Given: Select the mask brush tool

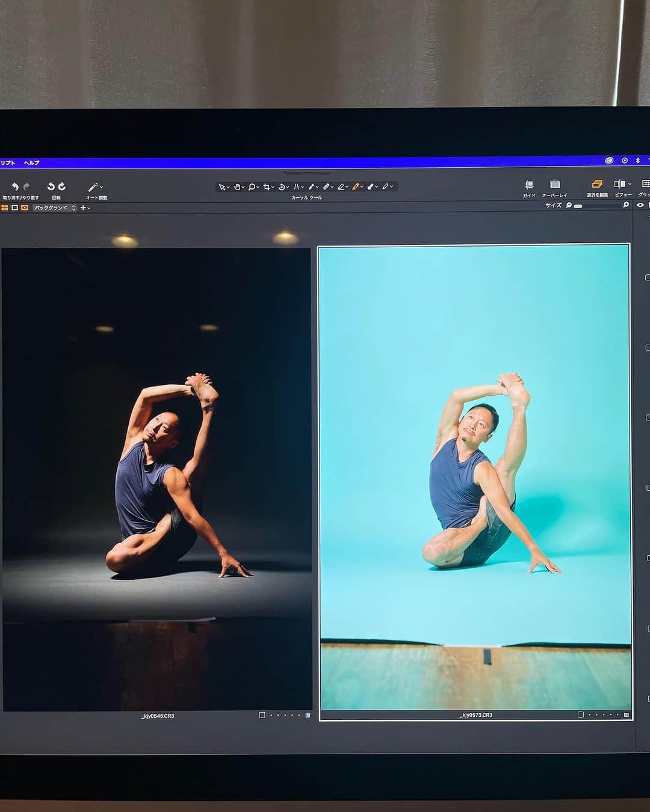Looking at the screenshot, I should [x=326, y=187].
